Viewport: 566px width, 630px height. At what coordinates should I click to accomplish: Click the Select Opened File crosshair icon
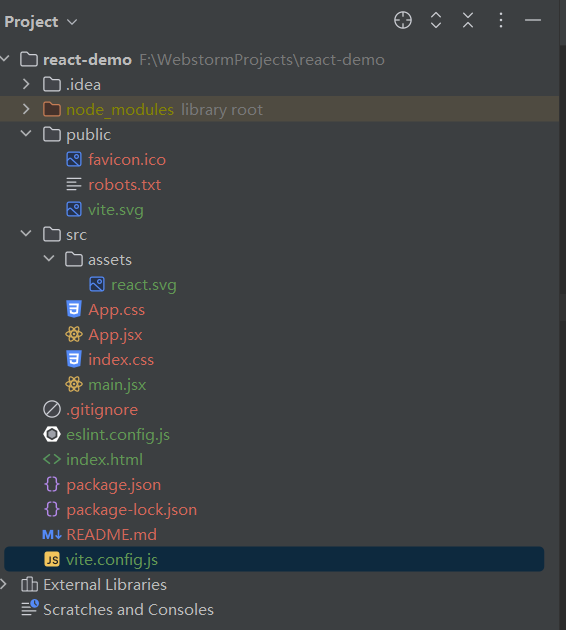coord(403,20)
